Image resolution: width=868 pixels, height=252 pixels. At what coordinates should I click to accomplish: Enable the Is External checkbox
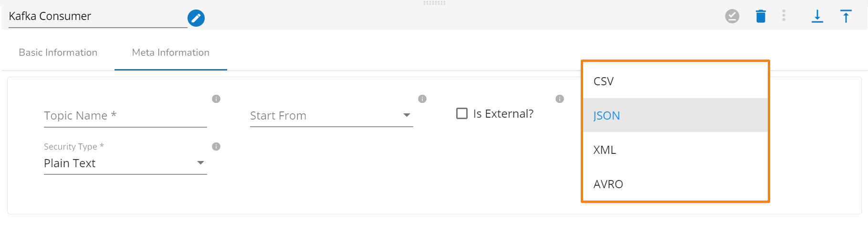[x=462, y=114]
